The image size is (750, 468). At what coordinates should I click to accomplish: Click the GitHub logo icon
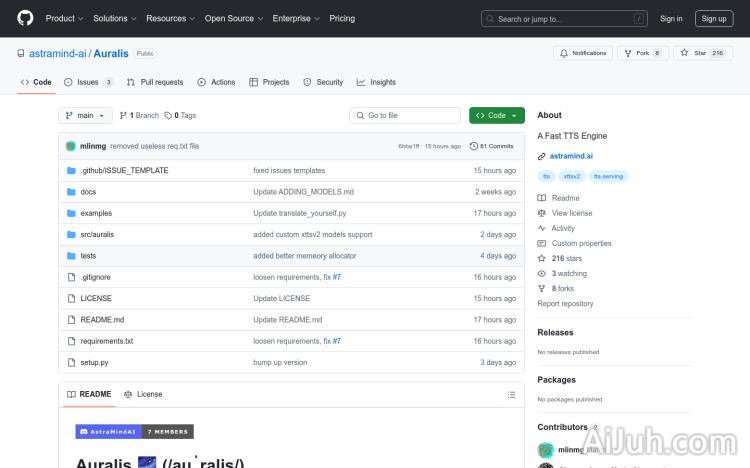point(25,18)
